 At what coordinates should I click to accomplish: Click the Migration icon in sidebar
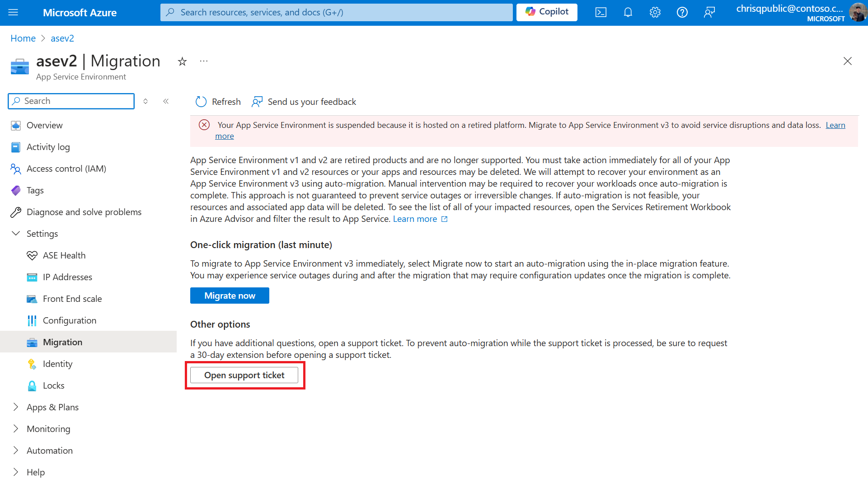coord(32,342)
